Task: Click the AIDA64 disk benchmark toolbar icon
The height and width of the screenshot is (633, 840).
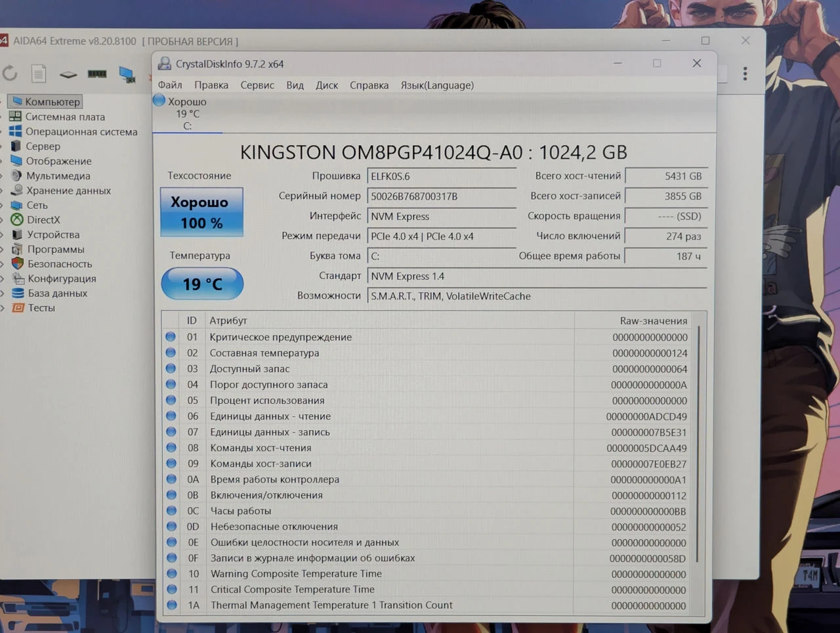Action: pos(68,74)
